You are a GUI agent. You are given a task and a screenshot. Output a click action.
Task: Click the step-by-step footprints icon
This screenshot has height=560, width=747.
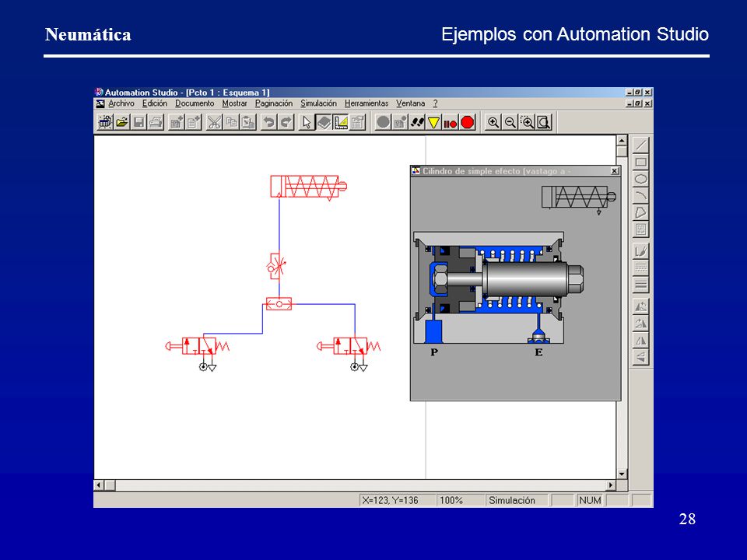[x=417, y=123]
